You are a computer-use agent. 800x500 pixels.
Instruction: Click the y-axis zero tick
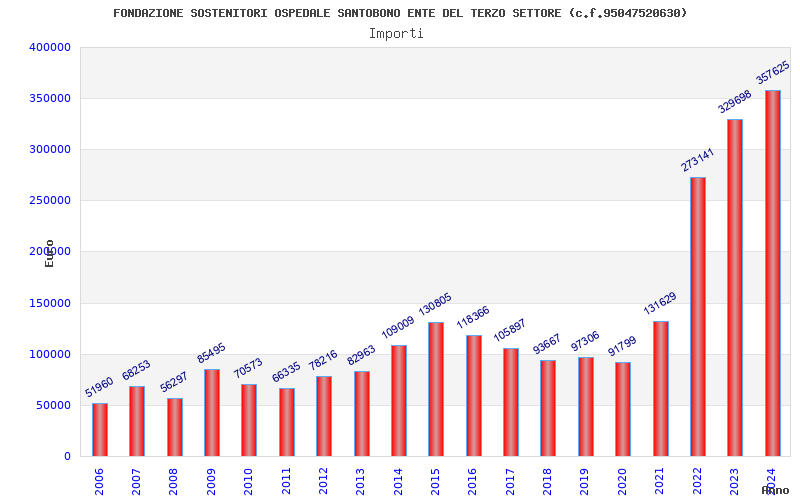67,457
